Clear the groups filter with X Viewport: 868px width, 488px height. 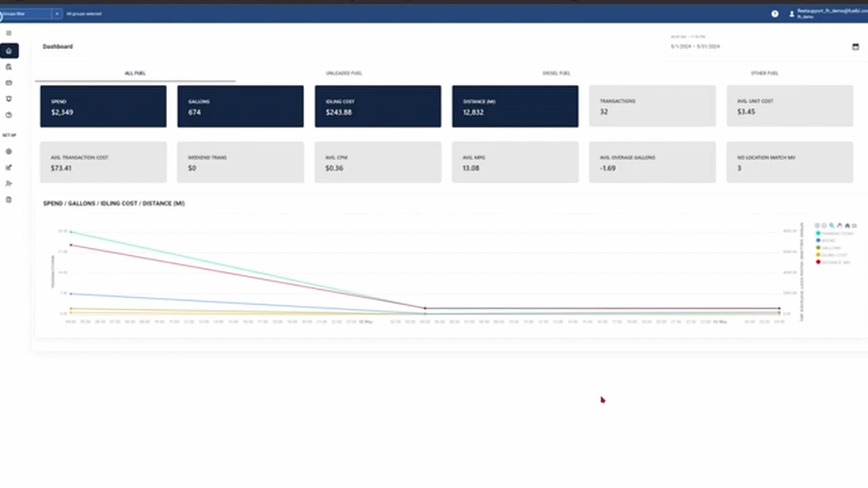(x=57, y=14)
